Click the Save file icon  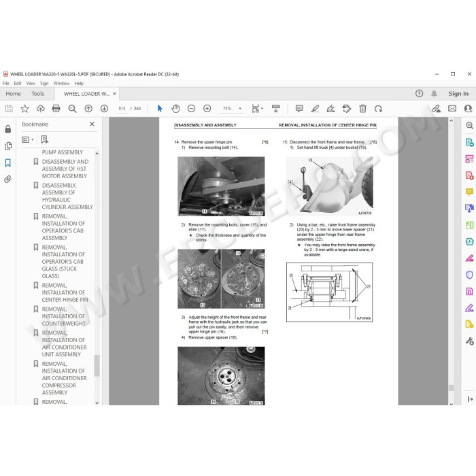coord(9,108)
